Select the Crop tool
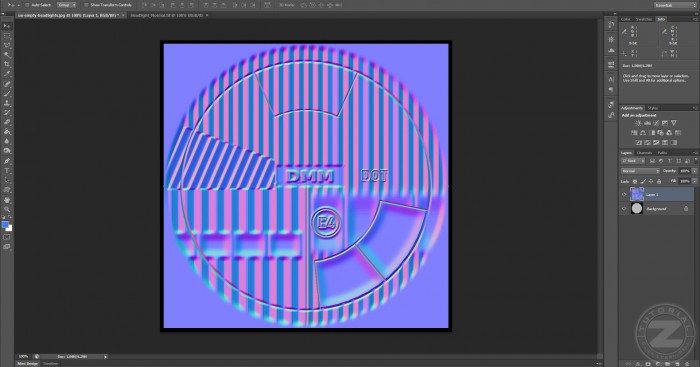This screenshot has width=700, height=367. 7,64
